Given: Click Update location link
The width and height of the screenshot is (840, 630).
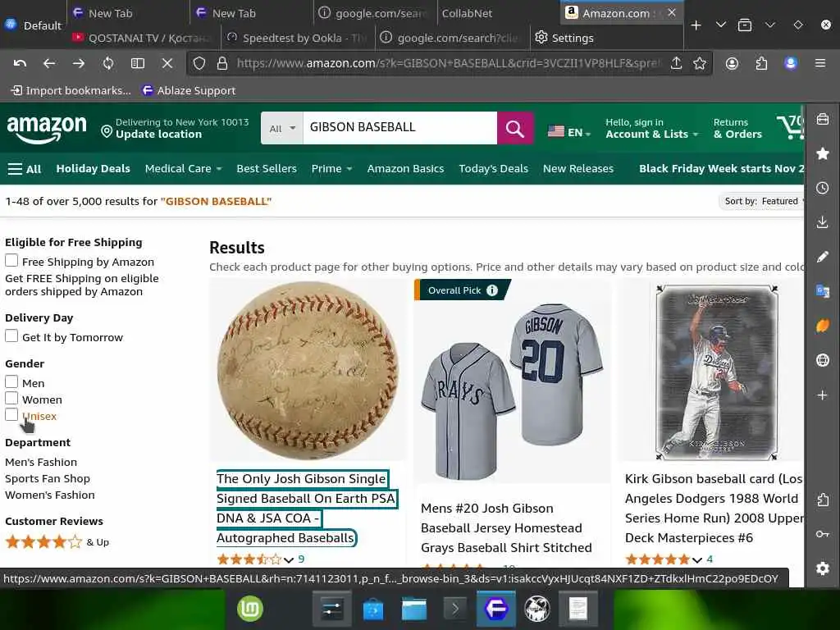Looking at the screenshot, I should 158,135.
